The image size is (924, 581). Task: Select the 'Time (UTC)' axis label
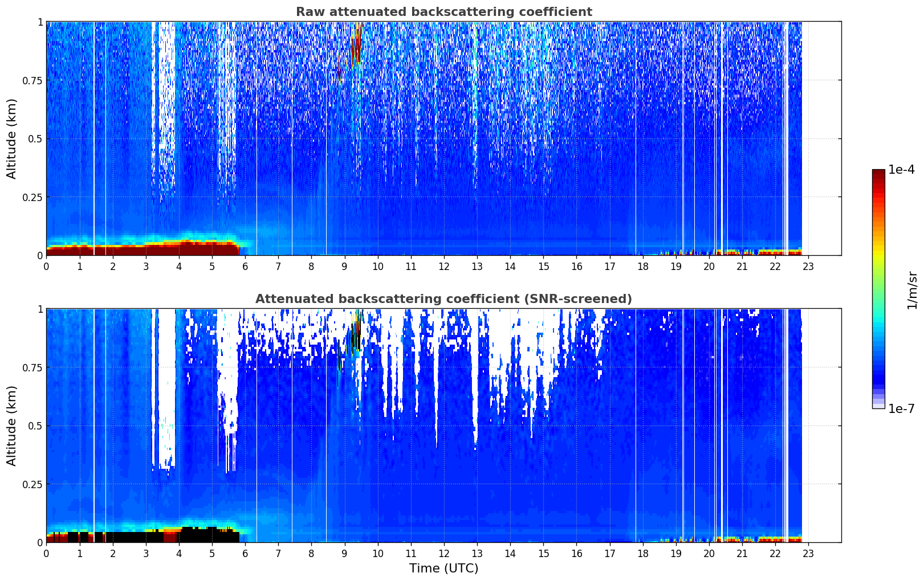443,568
